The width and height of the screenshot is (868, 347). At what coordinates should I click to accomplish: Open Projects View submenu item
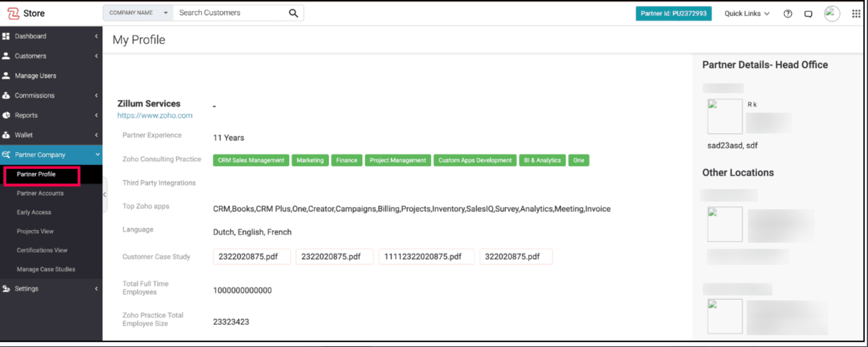click(35, 231)
